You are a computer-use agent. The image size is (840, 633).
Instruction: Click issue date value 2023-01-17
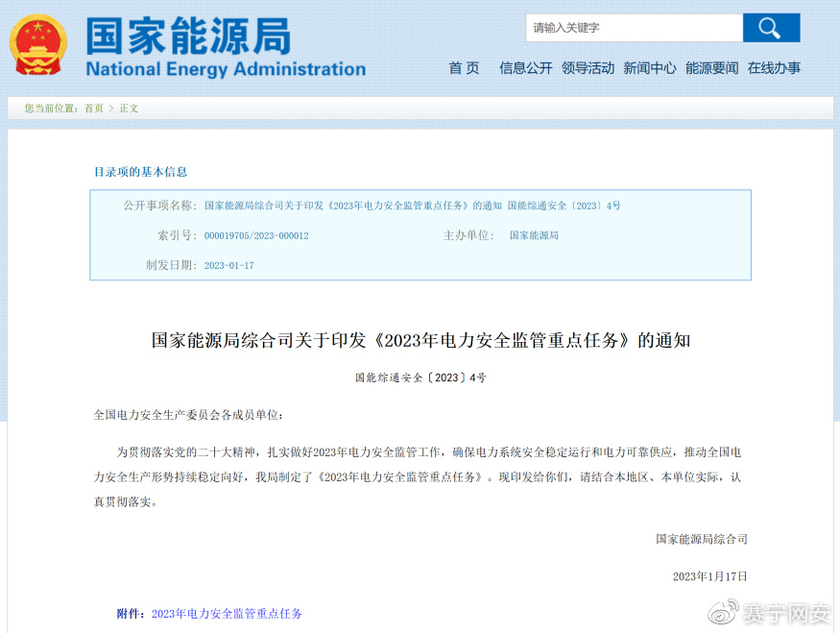(228, 266)
